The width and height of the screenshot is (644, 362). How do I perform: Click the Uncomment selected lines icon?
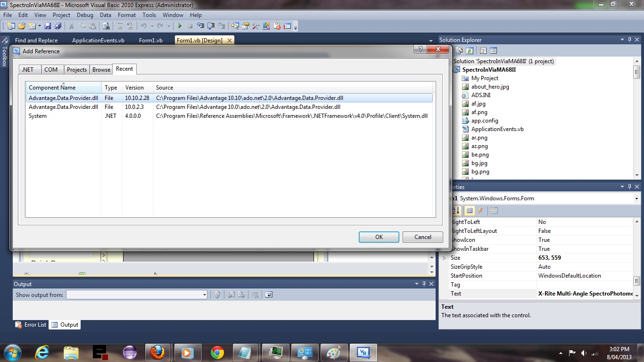tap(130, 26)
